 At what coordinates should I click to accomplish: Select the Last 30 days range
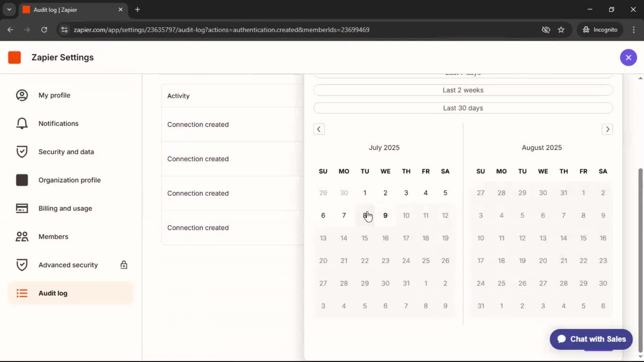point(463,108)
